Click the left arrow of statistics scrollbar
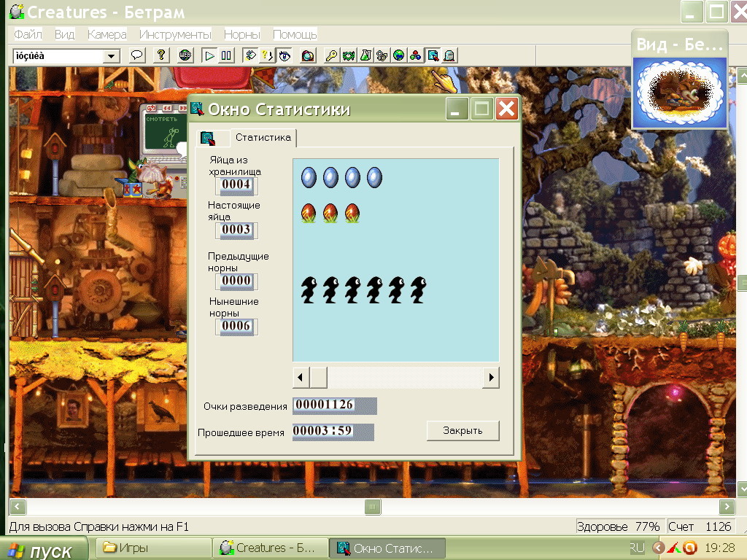The width and height of the screenshot is (747, 560). [x=301, y=378]
